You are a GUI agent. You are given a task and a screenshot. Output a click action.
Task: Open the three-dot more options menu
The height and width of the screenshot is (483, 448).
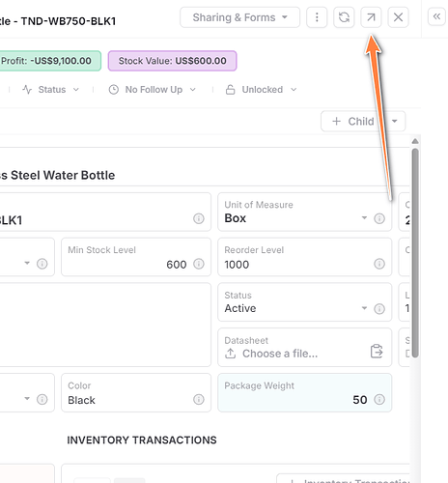click(x=317, y=17)
